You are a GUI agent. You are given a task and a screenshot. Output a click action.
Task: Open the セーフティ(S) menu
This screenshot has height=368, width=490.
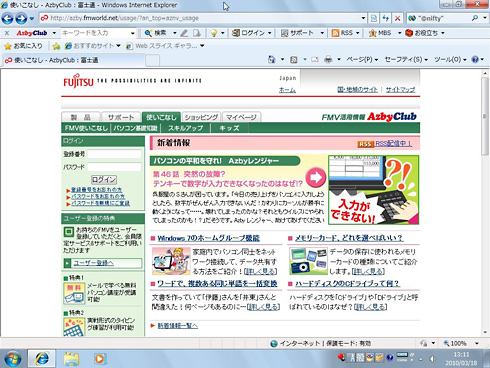point(406,60)
